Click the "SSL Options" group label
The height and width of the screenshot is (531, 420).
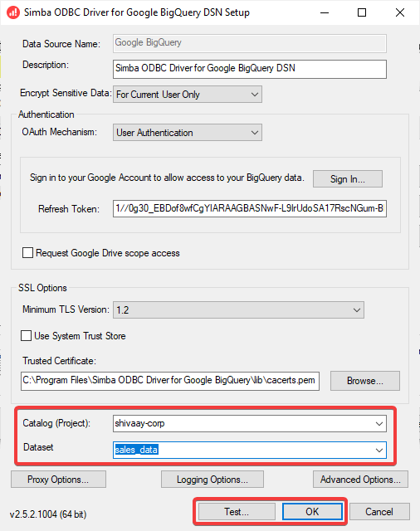tap(42, 288)
